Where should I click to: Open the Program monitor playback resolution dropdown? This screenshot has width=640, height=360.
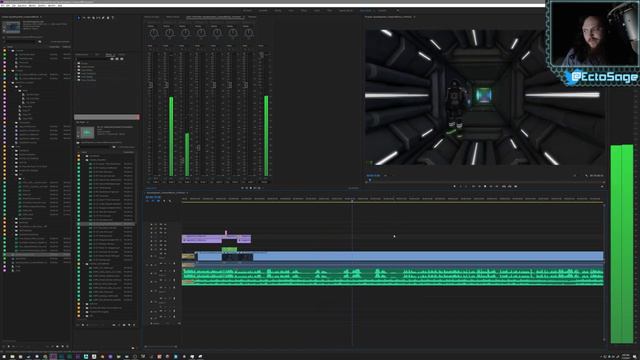point(574,176)
